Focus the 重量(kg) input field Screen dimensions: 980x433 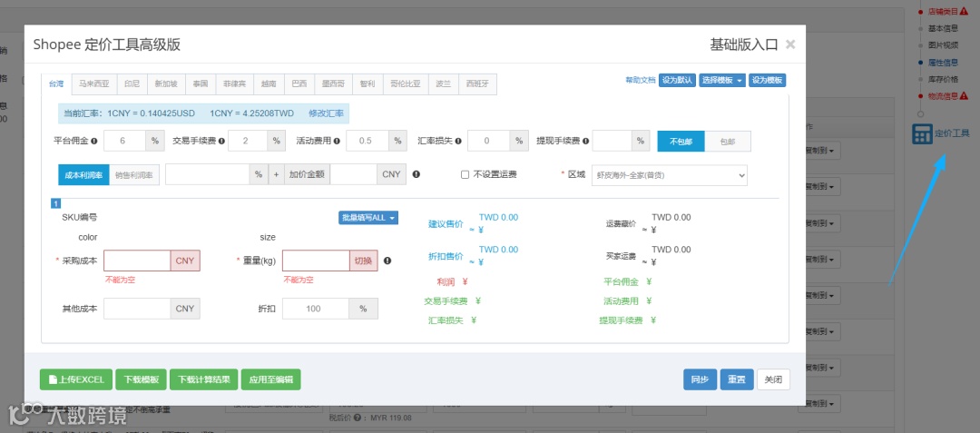pyautogui.click(x=316, y=261)
